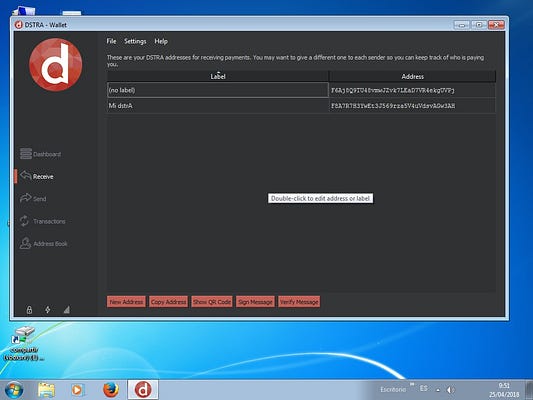The image size is (533, 400).
Task: Open Transactions refresh icon
Action: click(24, 221)
